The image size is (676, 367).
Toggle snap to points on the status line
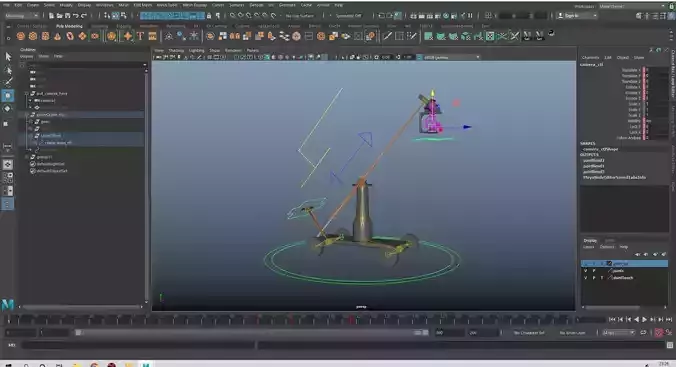249,16
